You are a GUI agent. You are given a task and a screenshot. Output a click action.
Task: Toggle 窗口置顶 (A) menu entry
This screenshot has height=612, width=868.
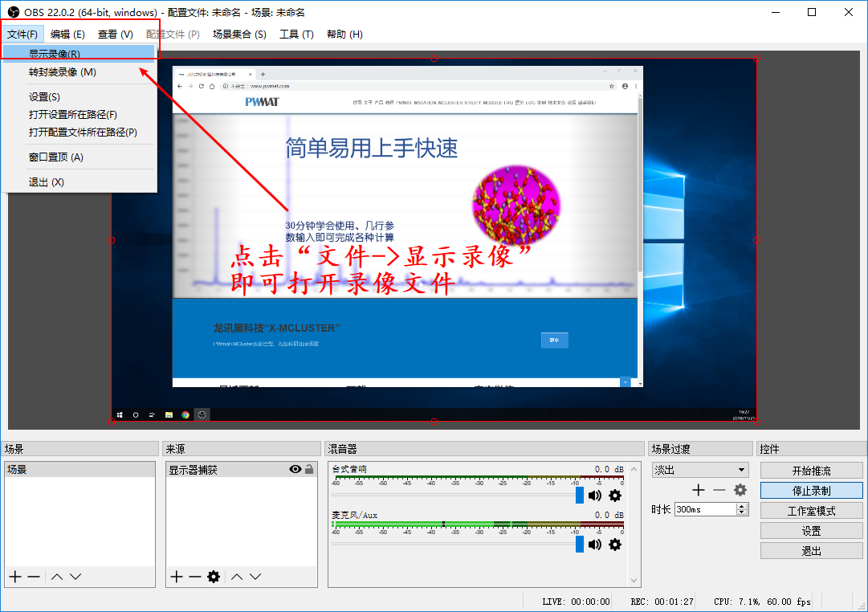point(79,157)
